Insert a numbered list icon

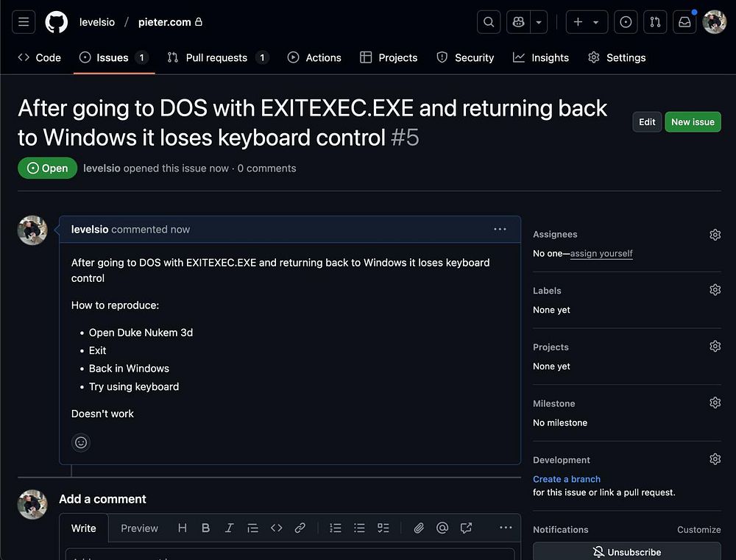pos(335,528)
